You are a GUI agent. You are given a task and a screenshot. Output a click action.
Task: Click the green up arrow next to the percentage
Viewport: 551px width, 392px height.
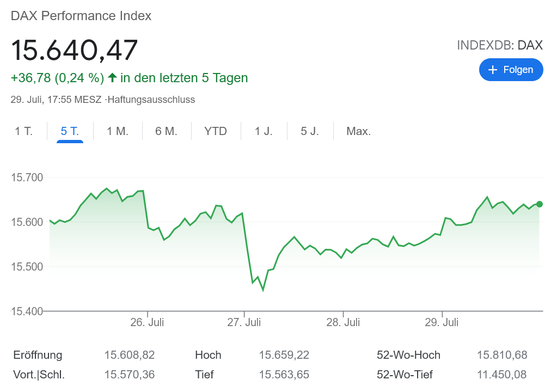(x=112, y=78)
